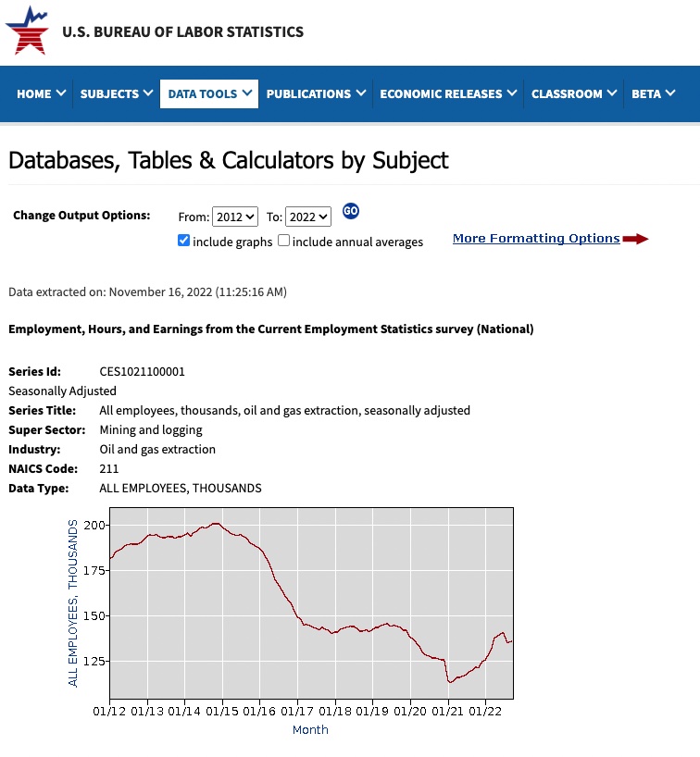Expand the BETA menu chevron
Image resolution: width=700 pixels, height=757 pixels.
[669, 93]
